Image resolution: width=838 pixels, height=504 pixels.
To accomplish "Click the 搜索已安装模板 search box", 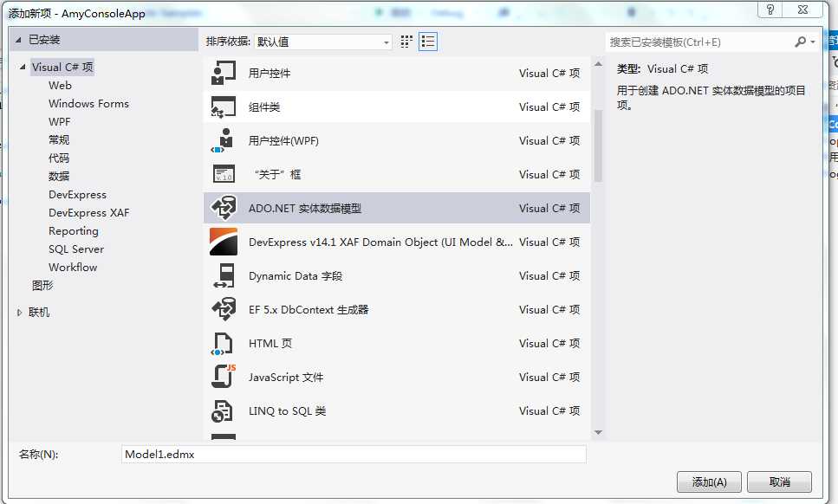I will 699,42.
